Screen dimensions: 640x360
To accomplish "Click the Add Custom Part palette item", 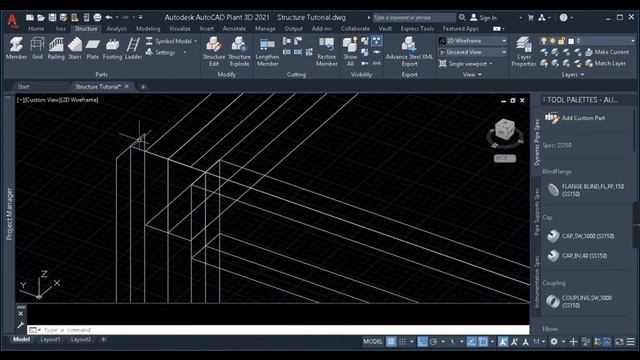I will click(x=576, y=118).
